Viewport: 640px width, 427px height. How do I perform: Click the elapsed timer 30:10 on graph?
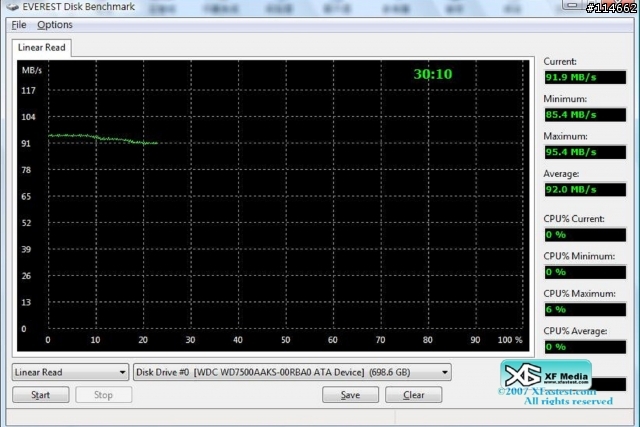click(433, 74)
